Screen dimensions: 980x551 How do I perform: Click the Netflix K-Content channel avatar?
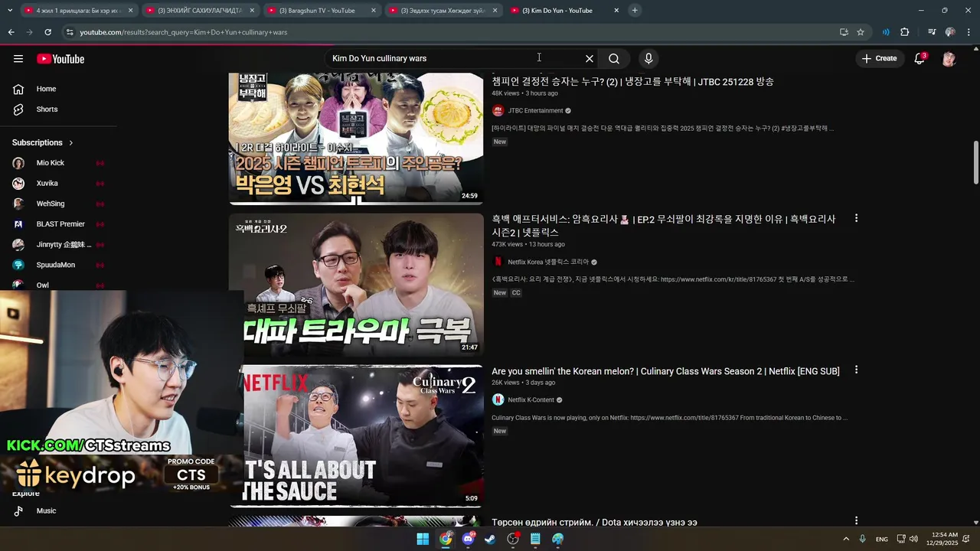click(498, 399)
